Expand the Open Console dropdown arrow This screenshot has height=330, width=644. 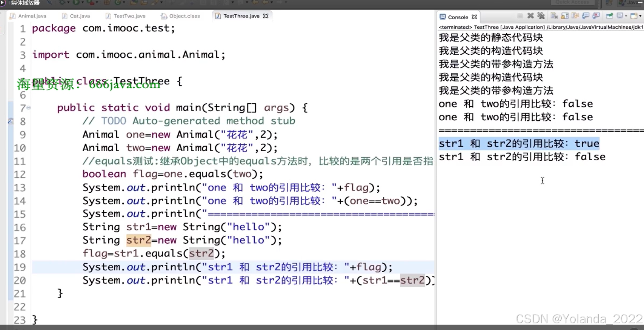pyautogui.click(x=640, y=16)
